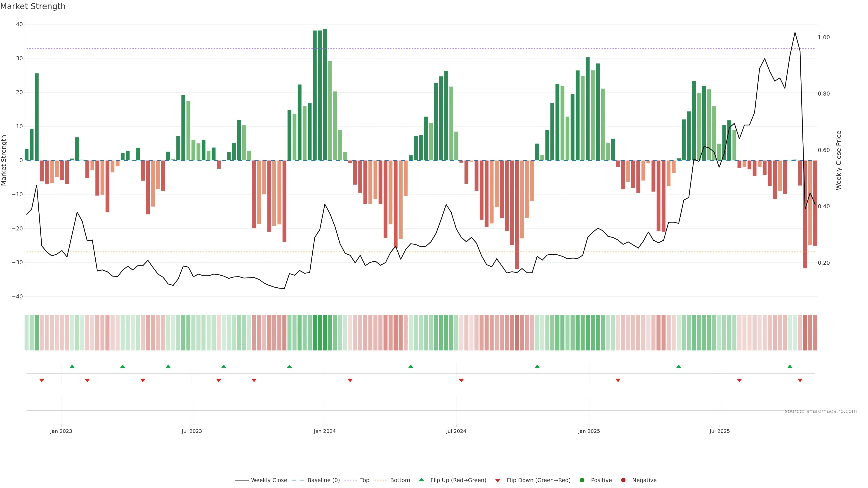This screenshot has width=868, height=488.
Task: Click the last green flip-up triangle marker
Action: [790, 366]
